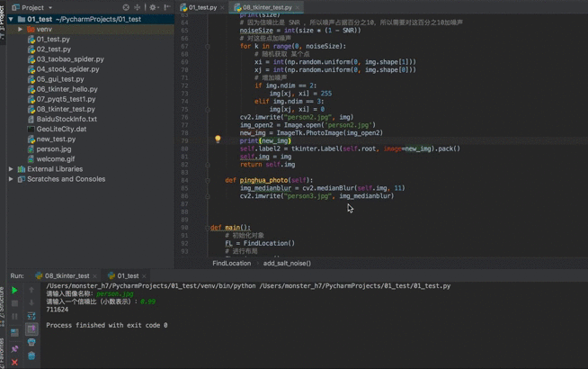
Task: Click FindLocation in the breadcrumb bar
Action: 231,264
